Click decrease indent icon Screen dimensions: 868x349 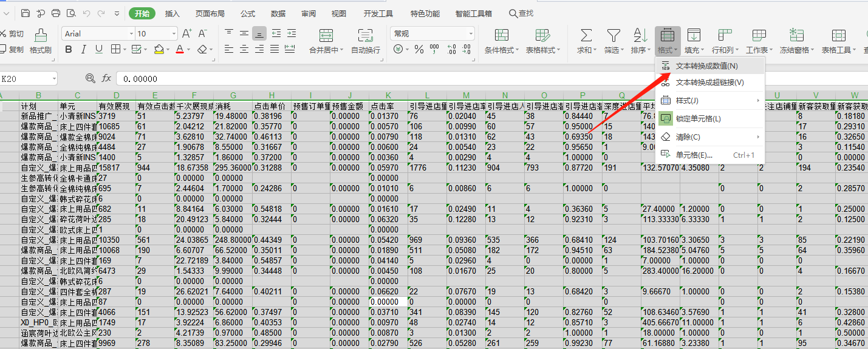coord(276,33)
